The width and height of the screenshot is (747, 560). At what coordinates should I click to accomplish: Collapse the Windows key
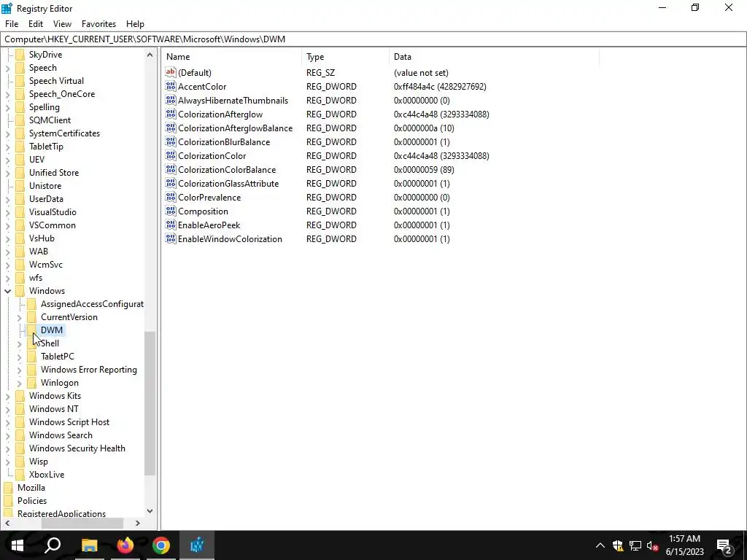click(x=7, y=290)
